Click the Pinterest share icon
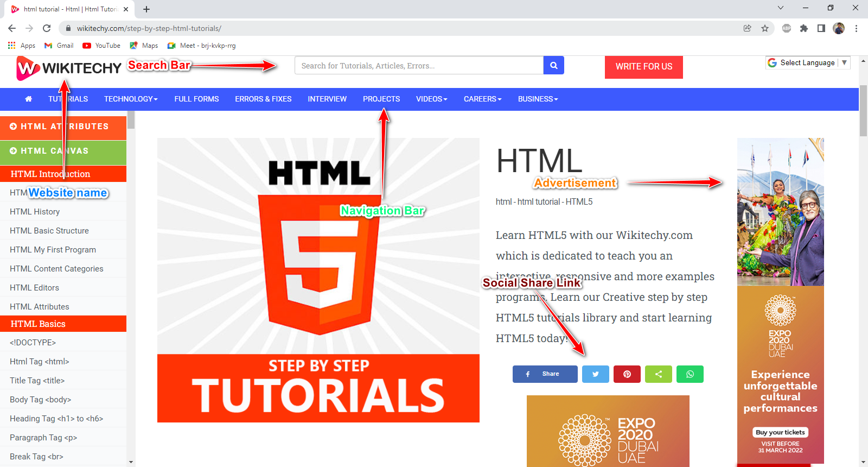This screenshot has width=868, height=467. [627, 374]
